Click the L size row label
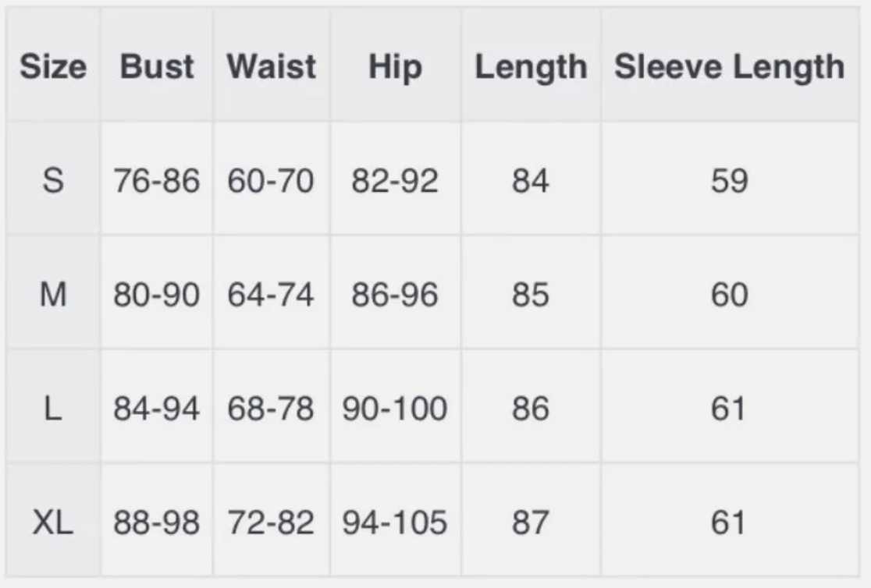The image size is (871, 588). pyautogui.click(x=53, y=409)
